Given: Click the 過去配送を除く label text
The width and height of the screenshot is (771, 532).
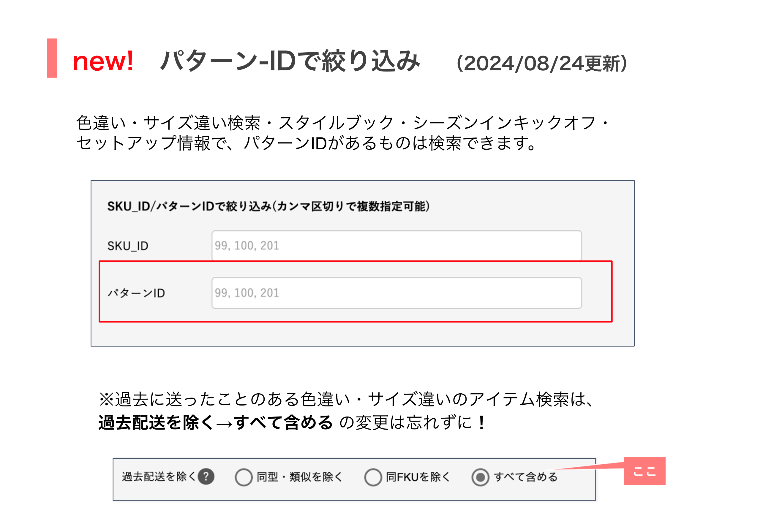Looking at the screenshot, I should [x=158, y=476].
